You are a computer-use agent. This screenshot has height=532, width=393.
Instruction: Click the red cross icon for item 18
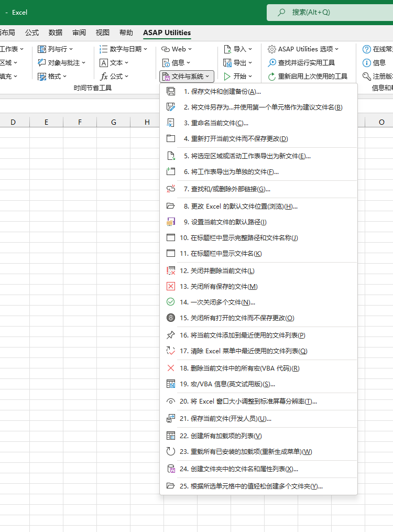click(x=171, y=368)
